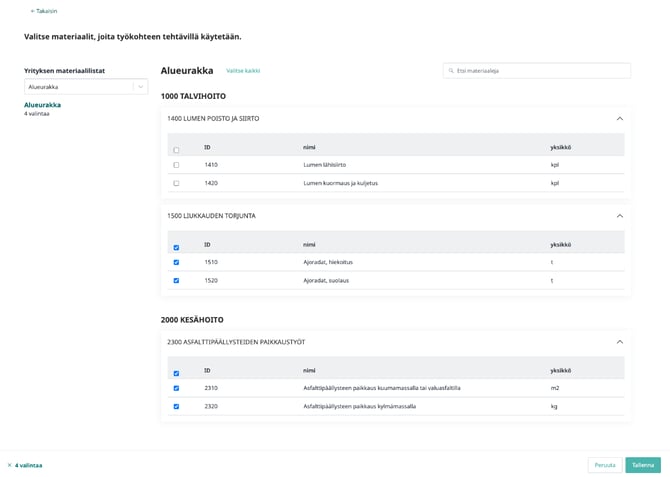
Task: Collapse the 2300 Asfalttipäällysteiden paikkaustyöt section
Action: coord(619,342)
